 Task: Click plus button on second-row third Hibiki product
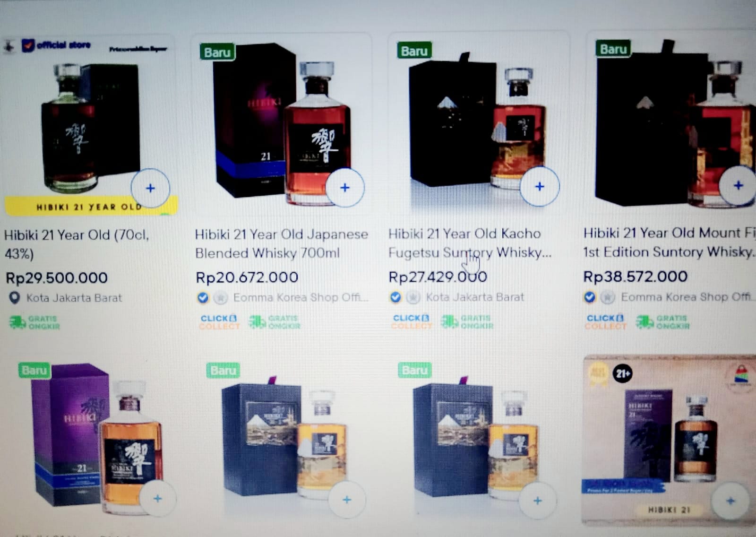tap(537, 501)
